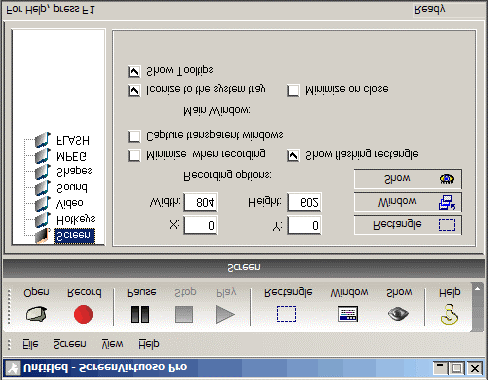Click the folder icon beside MPEG
The height and width of the screenshot is (380, 488).
[x=43, y=156]
